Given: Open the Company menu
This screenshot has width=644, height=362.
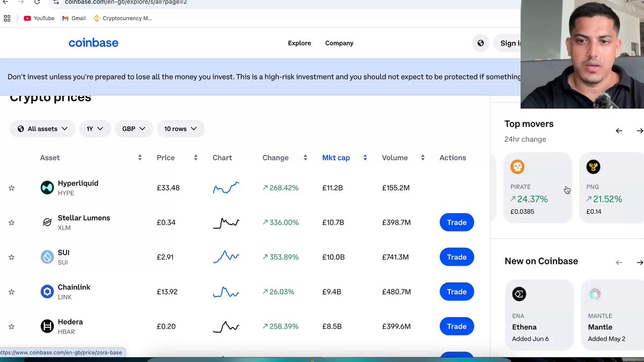Looking at the screenshot, I should pyautogui.click(x=339, y=43).
